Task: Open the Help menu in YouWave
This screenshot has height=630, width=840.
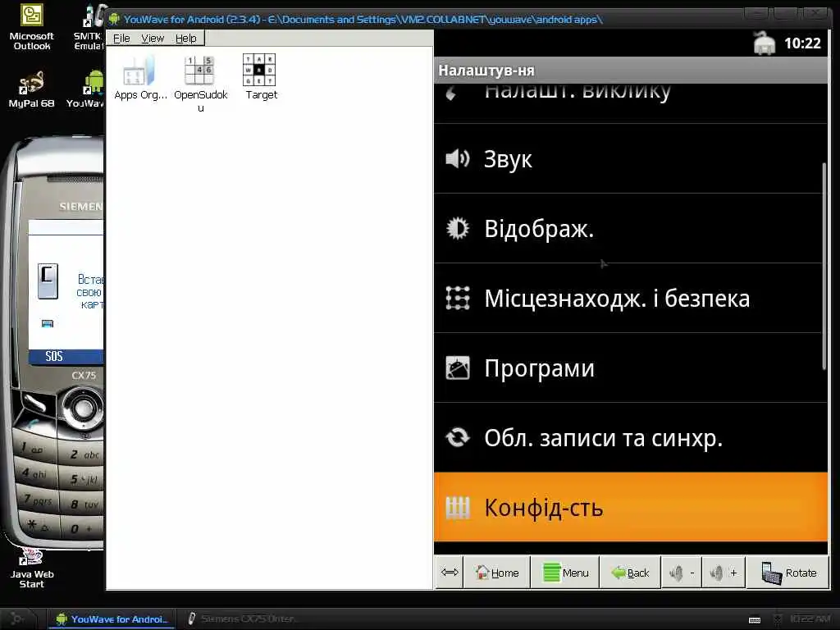Action: tap(186, 39)
